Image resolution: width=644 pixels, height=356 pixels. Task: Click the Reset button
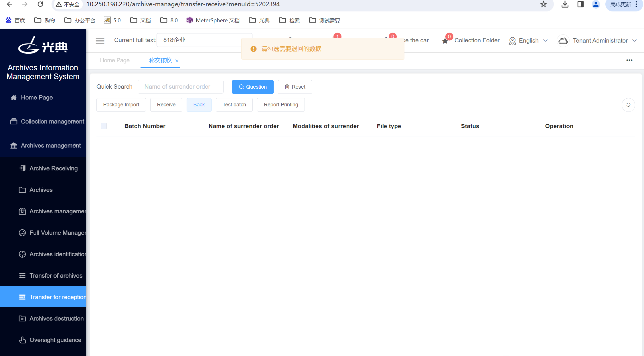295,87
